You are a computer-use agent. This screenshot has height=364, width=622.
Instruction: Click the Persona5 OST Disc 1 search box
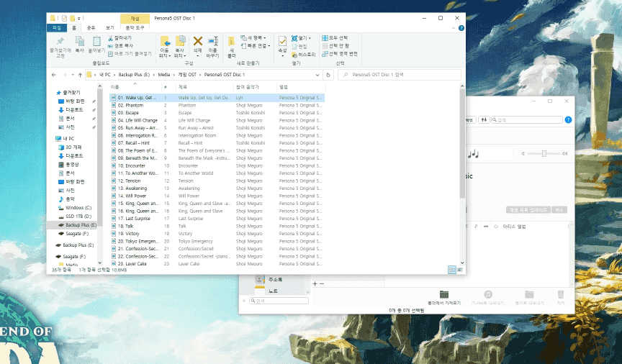click(x=400, y=75)
